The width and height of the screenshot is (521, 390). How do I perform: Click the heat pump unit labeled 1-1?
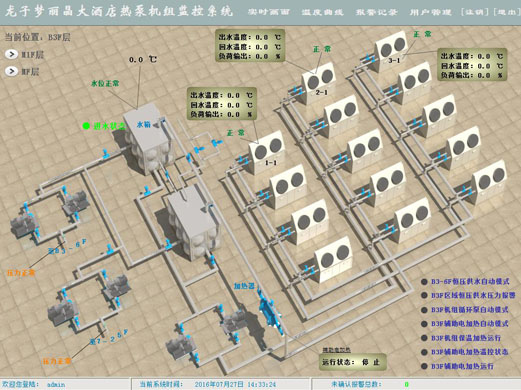[x=266, y=153]
